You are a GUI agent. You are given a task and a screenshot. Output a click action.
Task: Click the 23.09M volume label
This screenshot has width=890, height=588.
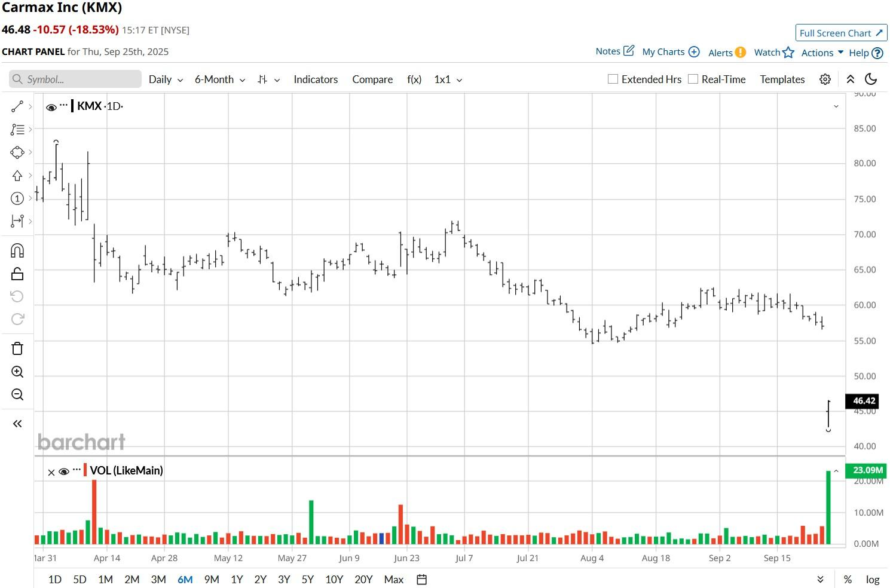click(866, 470)
